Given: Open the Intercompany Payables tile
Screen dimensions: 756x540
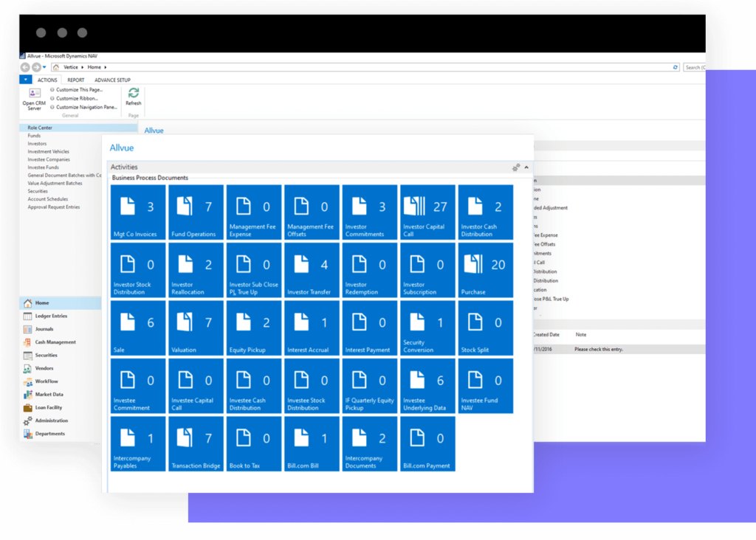Looking at the screenshot, I should point(138,443).
